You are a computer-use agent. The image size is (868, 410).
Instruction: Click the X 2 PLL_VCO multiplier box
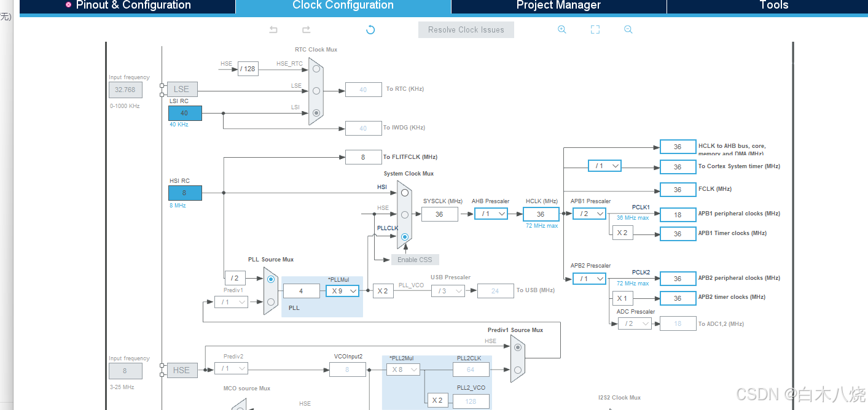point(383,291)
